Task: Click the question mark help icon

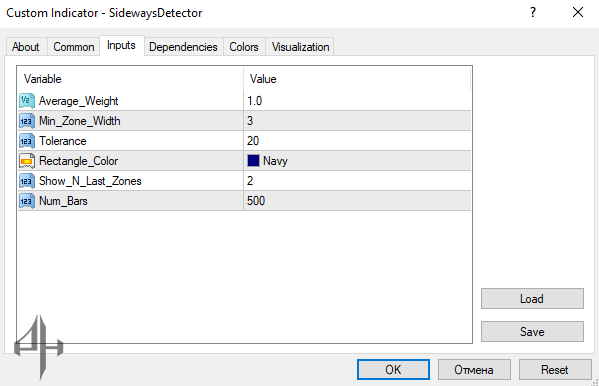Action: (533, 13)
